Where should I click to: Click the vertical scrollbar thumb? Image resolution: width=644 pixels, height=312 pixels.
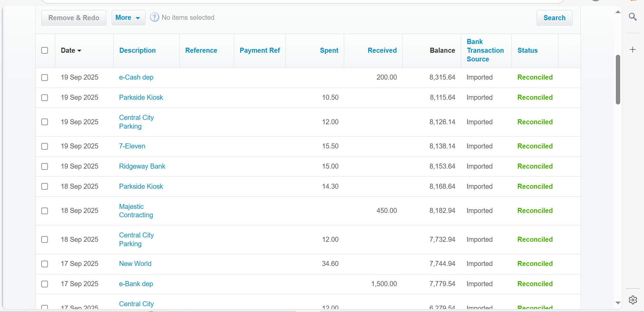click(x=618, y=80)
